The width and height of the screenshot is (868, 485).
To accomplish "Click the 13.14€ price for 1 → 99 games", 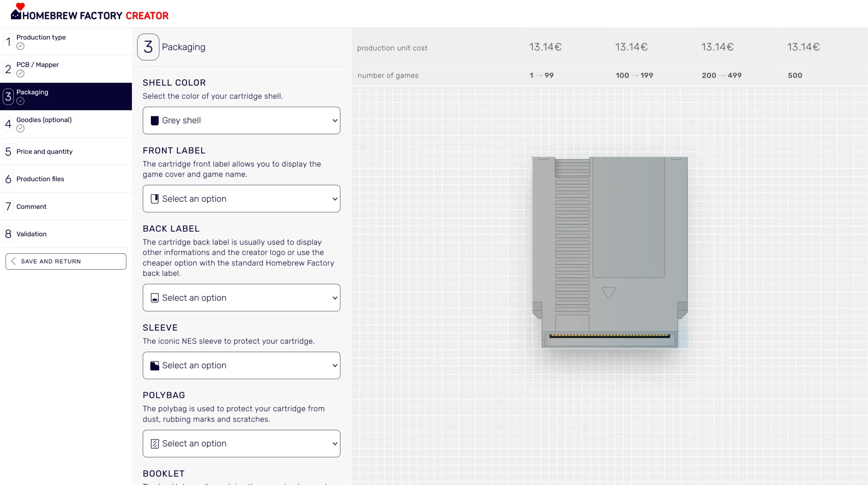I will pos(545,47).
